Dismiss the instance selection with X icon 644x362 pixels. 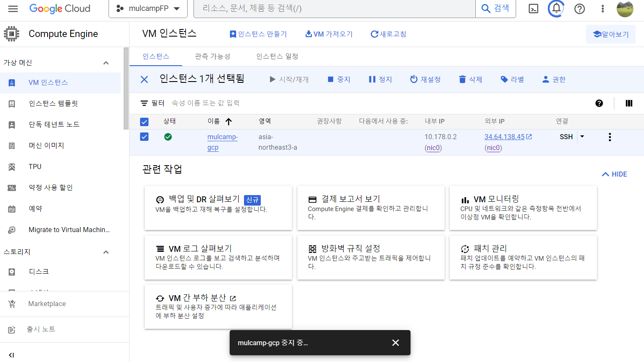(x=144, y=79)
